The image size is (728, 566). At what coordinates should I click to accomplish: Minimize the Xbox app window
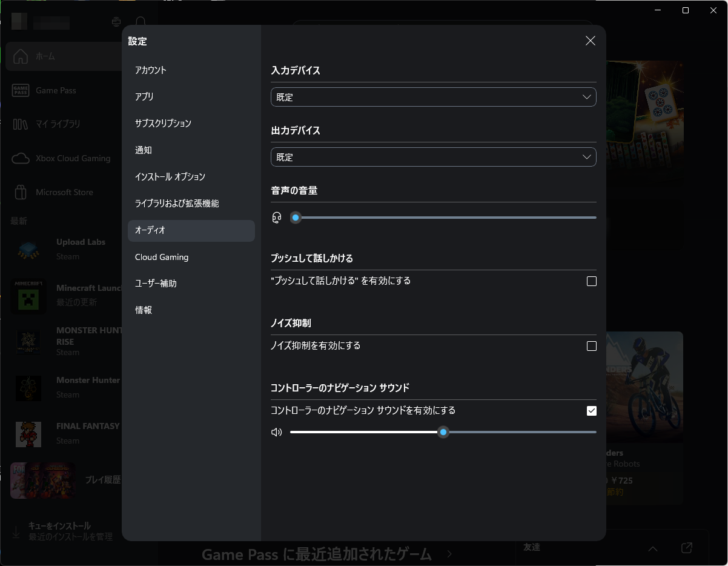tap(658, 10)
